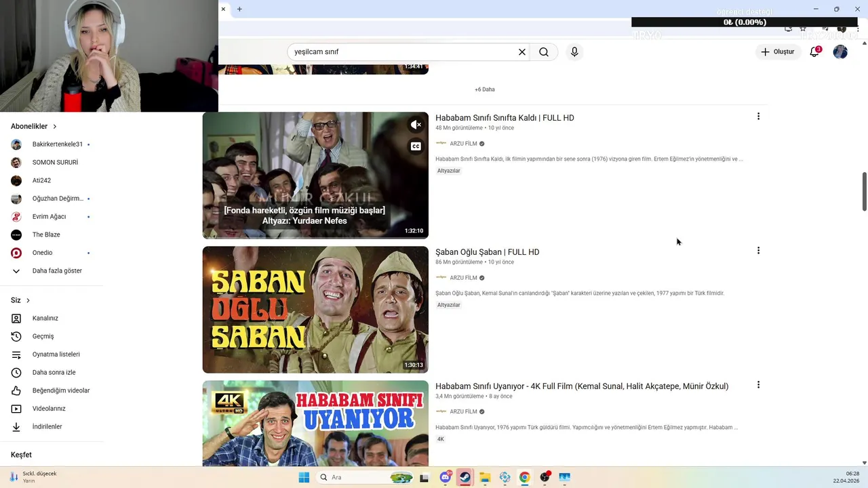The width and height of the screenshot is (868, 488).
Task: Open the taskbar clock and date
Action: [x=846, y=477]
